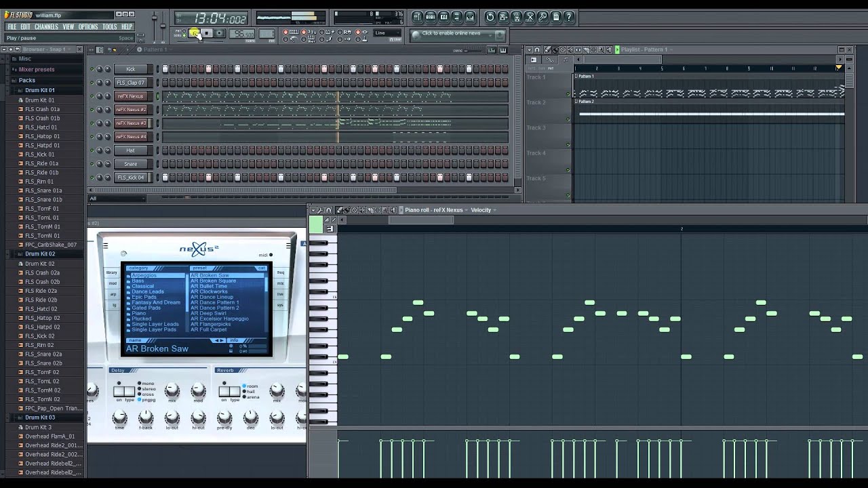Screen dimensions: 868x488
Task: Toggle the Hat channel mute LED
Action: pos(92,150)
